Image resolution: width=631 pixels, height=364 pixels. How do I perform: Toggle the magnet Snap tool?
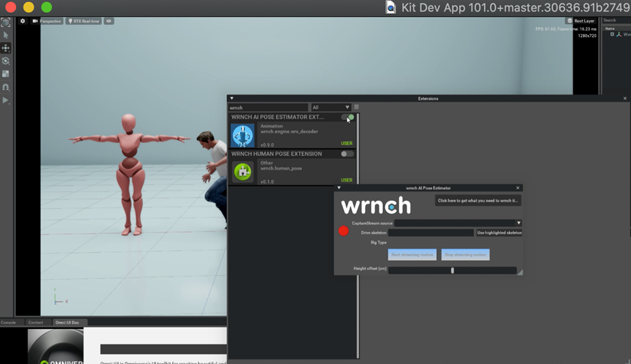tap(5, 87)
